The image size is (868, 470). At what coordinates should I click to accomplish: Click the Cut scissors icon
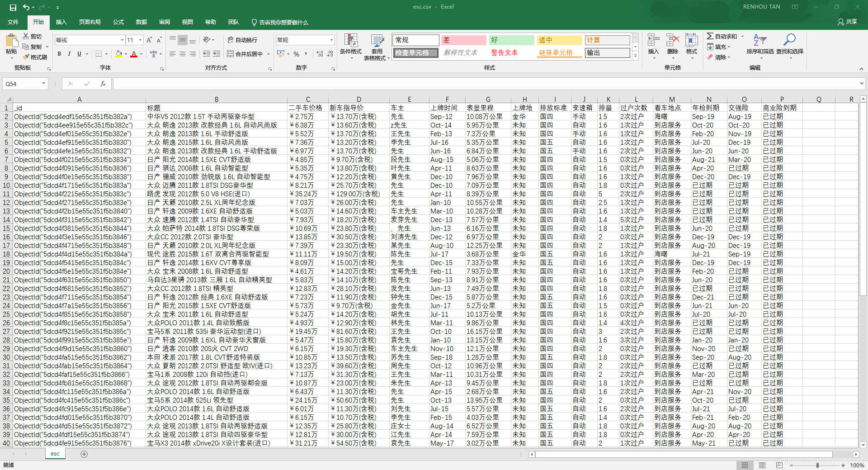[26, 36]
